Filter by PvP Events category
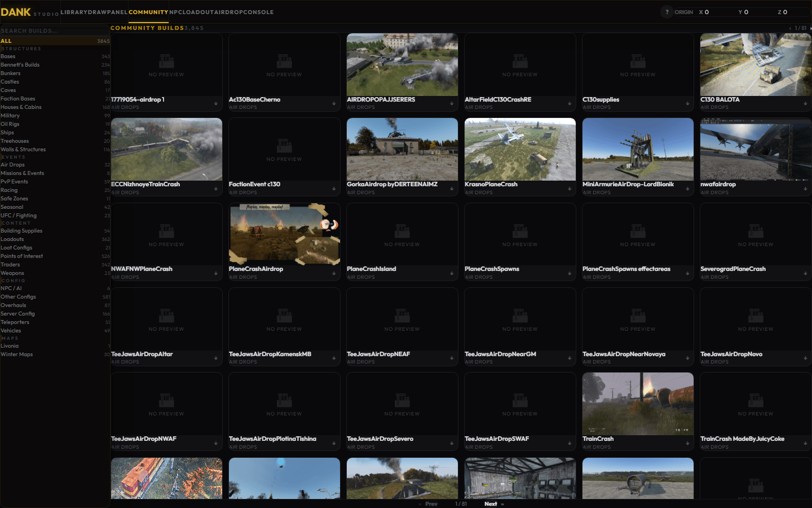 tap(55, 182)
